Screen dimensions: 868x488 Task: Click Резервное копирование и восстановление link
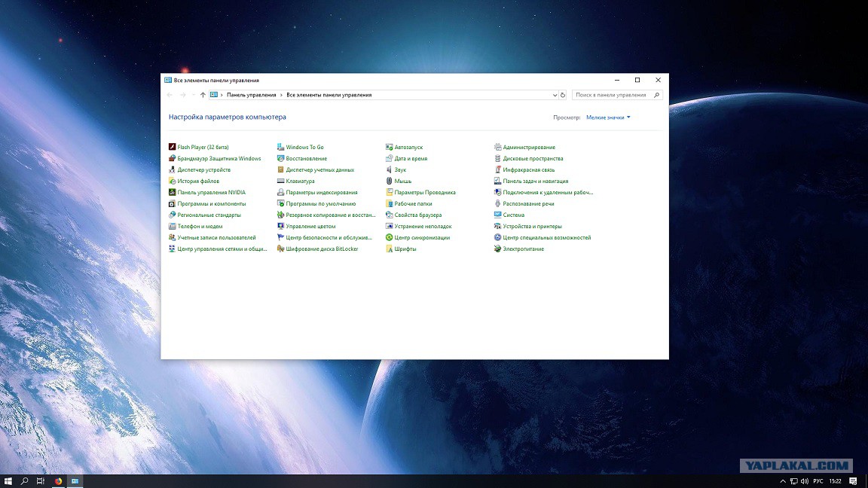point(331,215)
